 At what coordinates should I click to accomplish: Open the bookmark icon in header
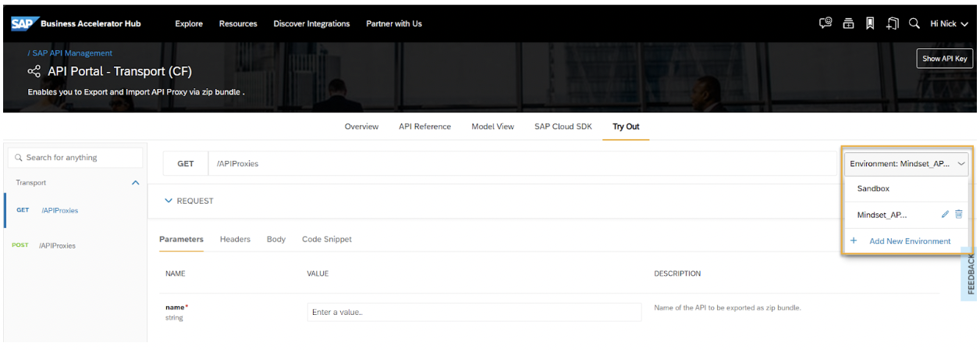click(870, 23)
